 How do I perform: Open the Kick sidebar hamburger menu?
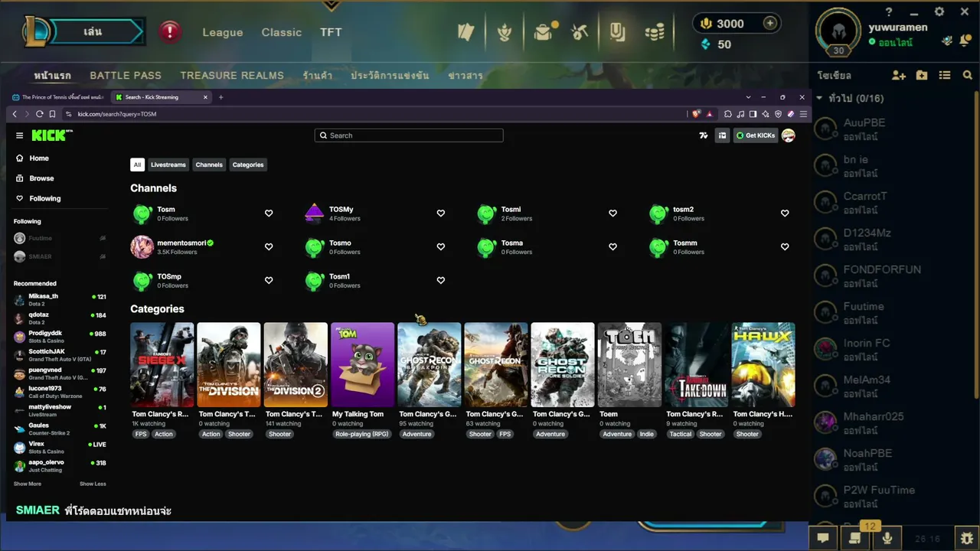(19, 135)
